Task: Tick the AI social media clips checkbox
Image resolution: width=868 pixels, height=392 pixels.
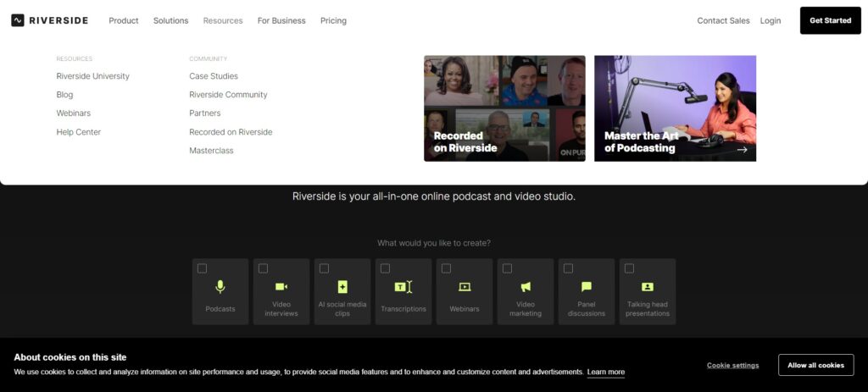Action: (x=324, y=268)
